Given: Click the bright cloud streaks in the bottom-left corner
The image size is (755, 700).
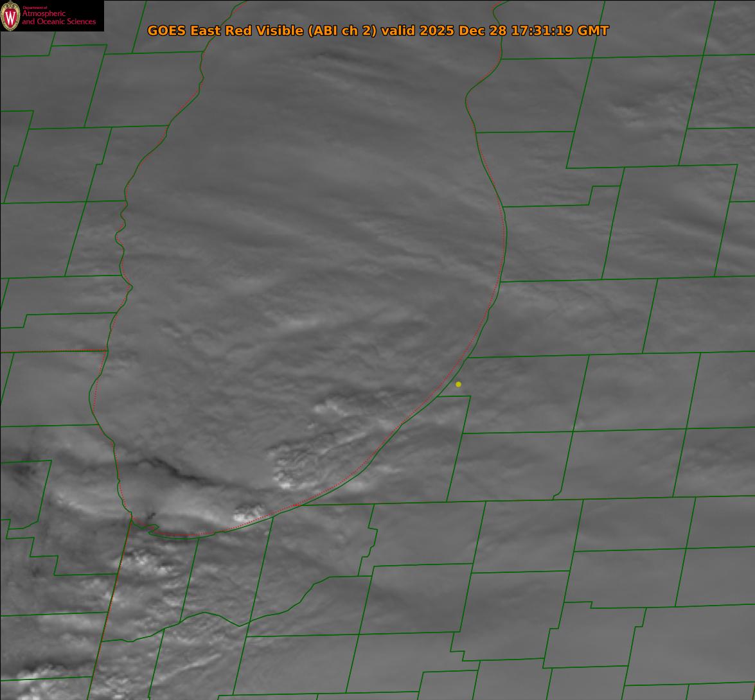Looking at the screenshot, I should [39, 674].
